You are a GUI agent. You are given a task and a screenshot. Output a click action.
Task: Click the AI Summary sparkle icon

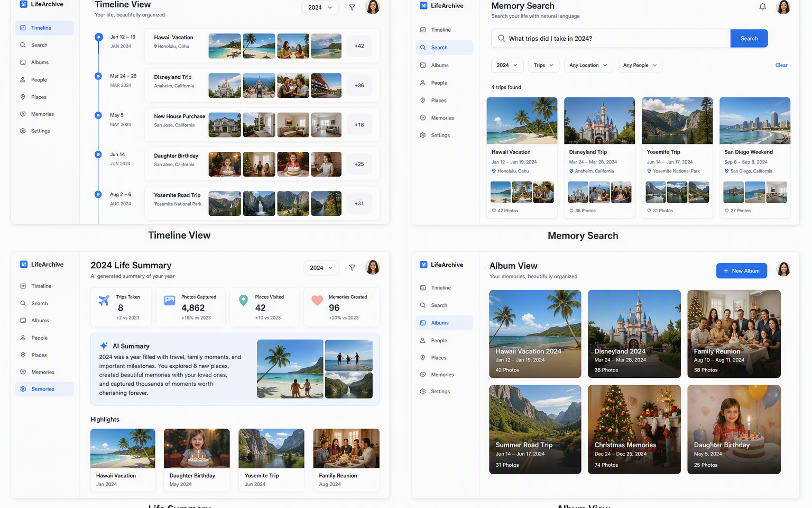[104, 346]
